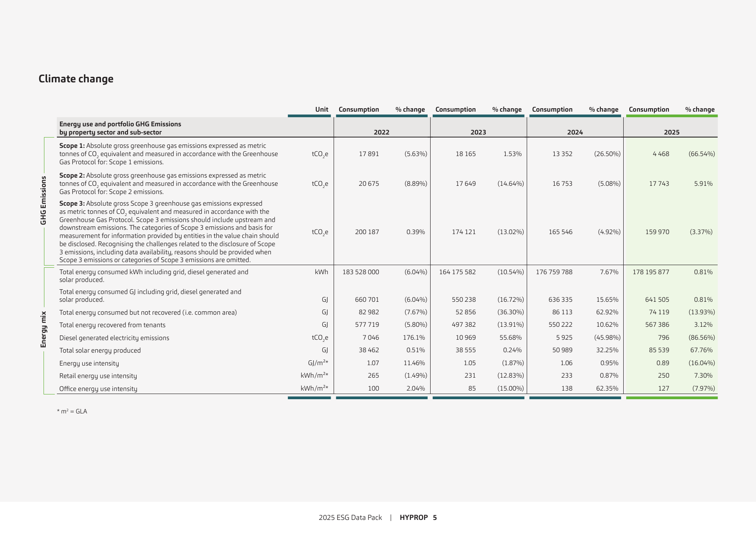The width and height of the screenshot is (756, 535).
Task: Select solar 2025 value 85 539
Action: (x=659, y=350)
